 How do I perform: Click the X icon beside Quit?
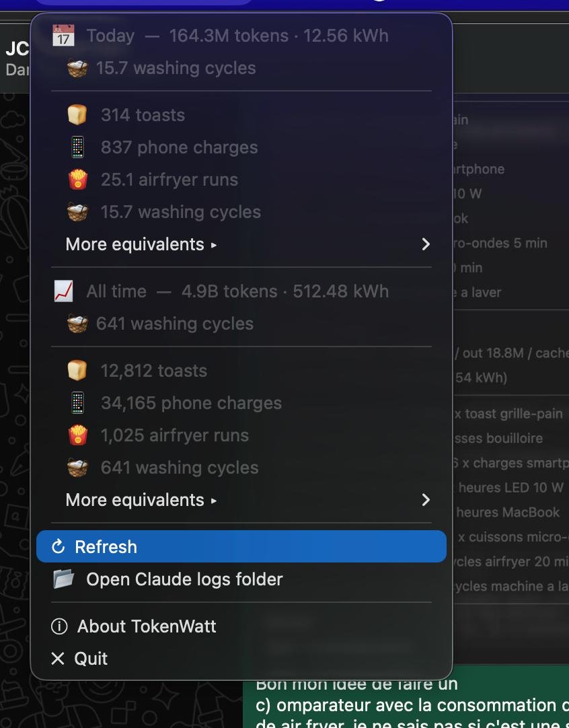coord(58,658)
